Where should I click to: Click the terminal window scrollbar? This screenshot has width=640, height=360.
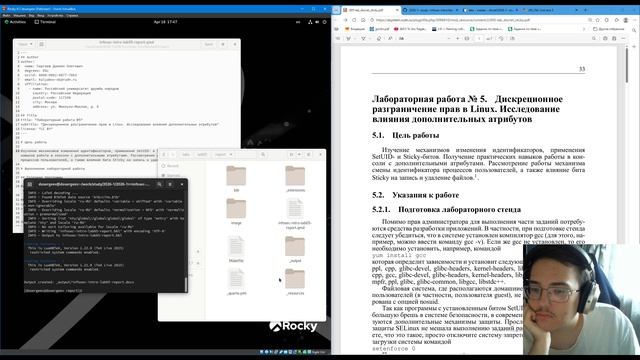pos(186,285)
